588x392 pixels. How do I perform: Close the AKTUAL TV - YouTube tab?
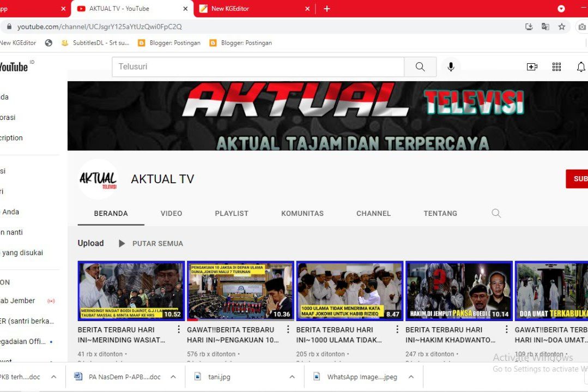(185, 9)
